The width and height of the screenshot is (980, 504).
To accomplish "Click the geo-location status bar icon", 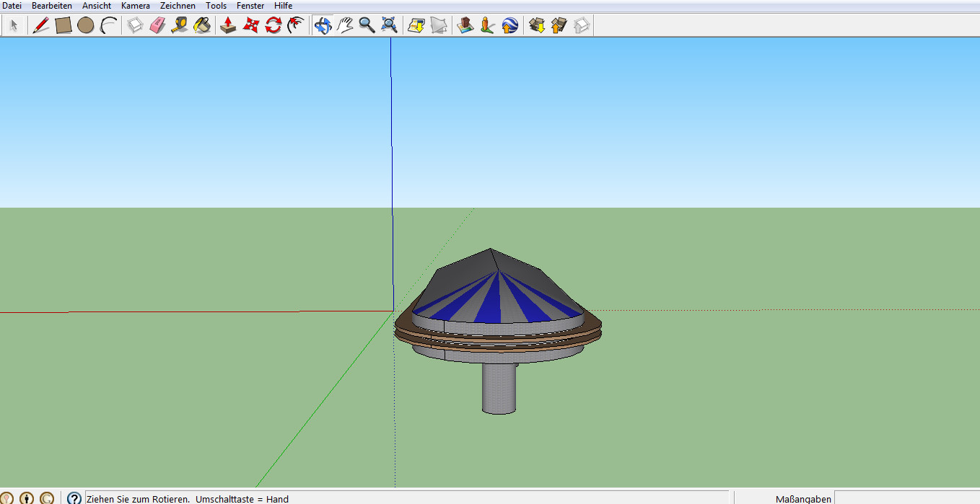I will [x=6, y=498].
